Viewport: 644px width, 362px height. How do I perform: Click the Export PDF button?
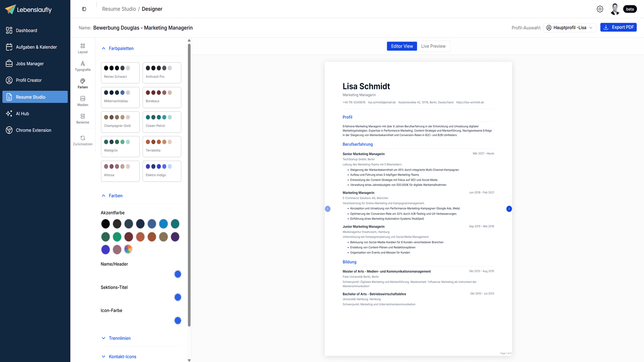619,27
